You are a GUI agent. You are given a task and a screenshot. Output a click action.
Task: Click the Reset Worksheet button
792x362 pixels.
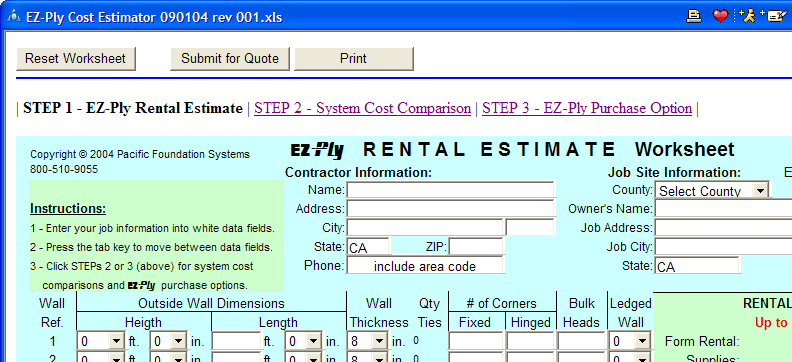point(76,59)
